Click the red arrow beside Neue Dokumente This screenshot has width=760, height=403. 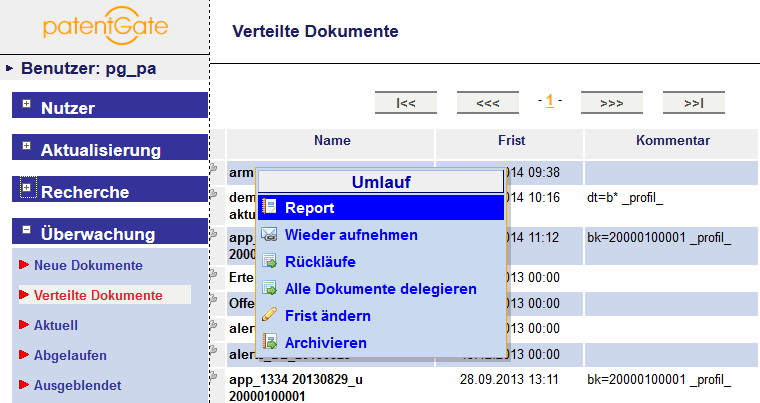point(24,266)
